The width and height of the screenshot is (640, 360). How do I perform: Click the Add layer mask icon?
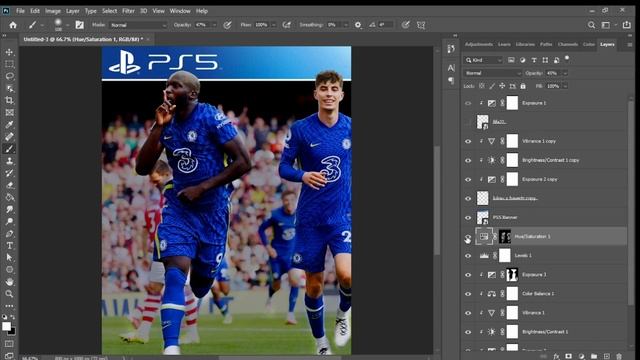tap(569, 356)
